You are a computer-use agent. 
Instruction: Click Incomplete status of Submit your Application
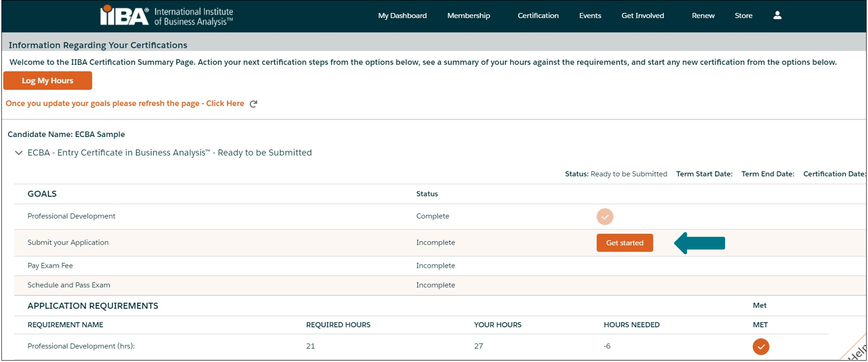point(436,243)
